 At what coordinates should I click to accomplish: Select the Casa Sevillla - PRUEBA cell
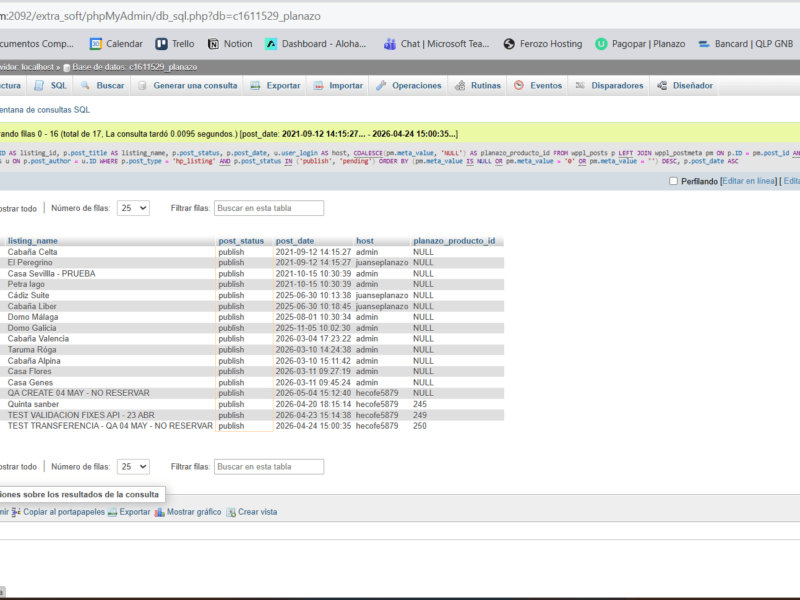tap(111, 274)
